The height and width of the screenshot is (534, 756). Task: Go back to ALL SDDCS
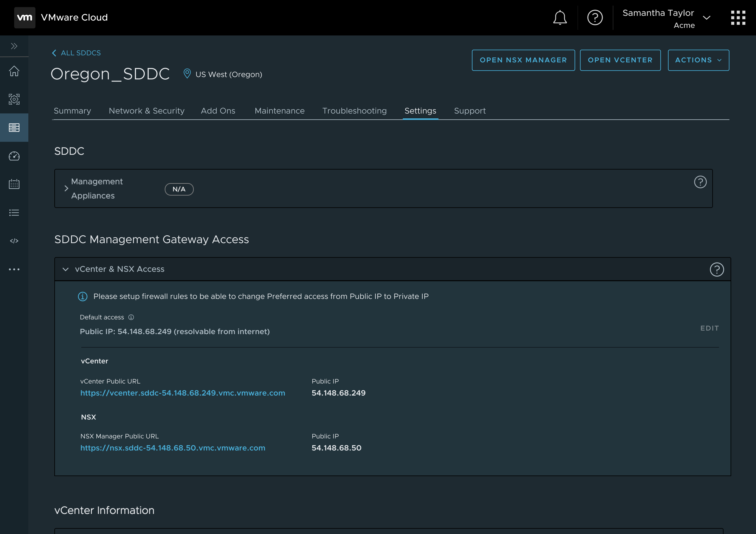(x=76, y=53)
